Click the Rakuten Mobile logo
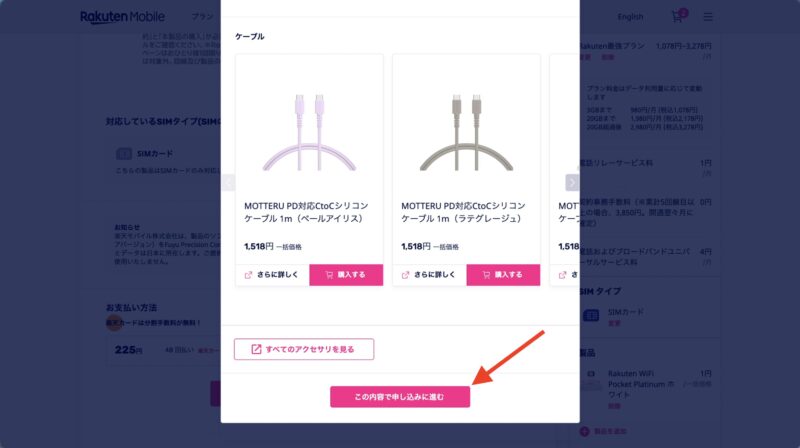 pyautogui.click(x=122, y=17)
